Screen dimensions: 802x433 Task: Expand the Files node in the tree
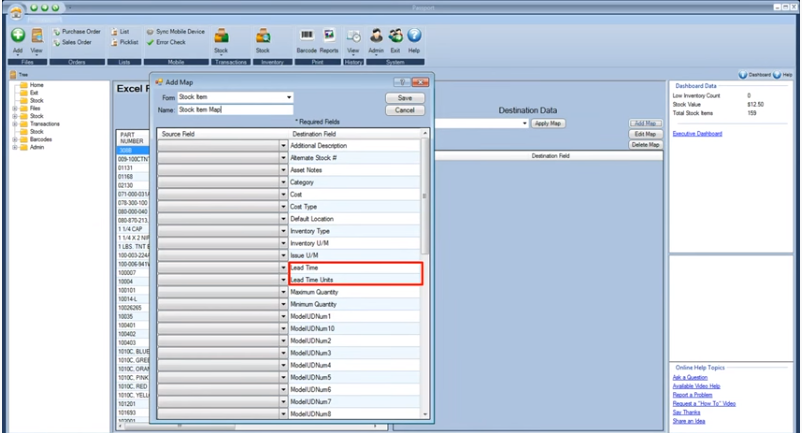(x=15, y=108)
